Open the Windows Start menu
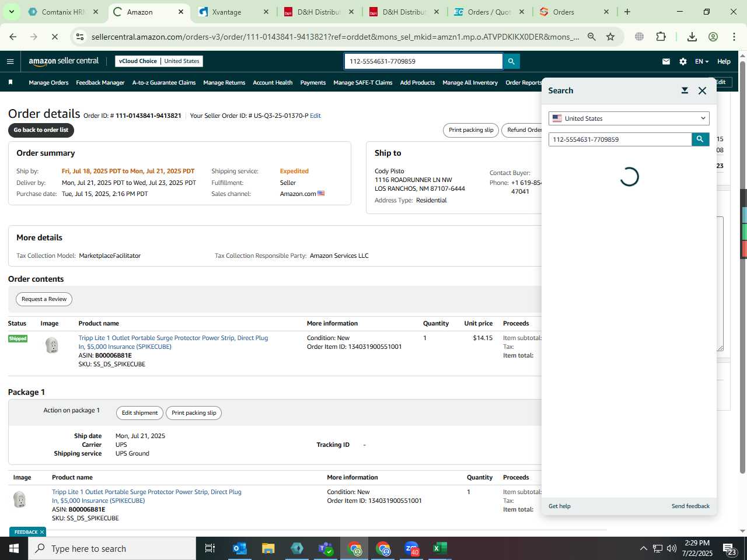 pos(14,548)
